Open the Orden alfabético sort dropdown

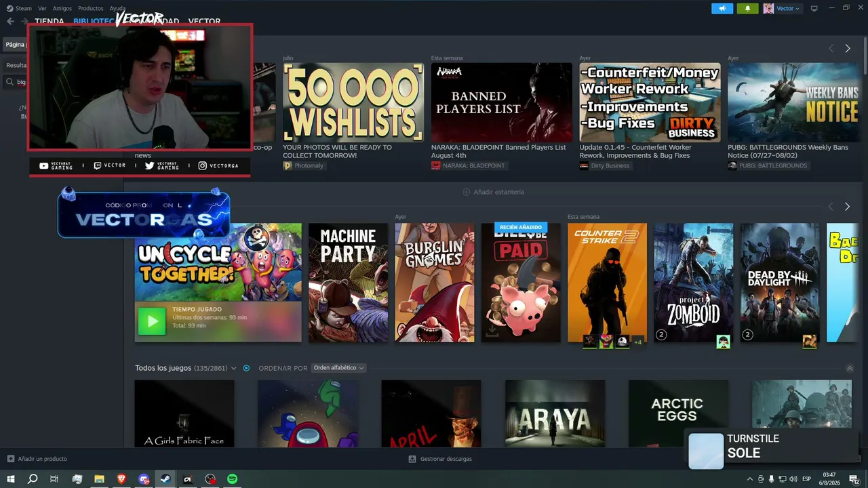click(x=339, y=368)
